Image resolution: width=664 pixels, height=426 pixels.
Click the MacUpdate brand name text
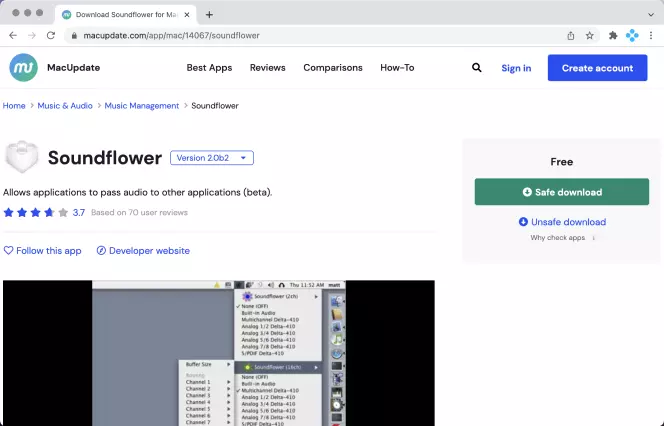(74, 68)
